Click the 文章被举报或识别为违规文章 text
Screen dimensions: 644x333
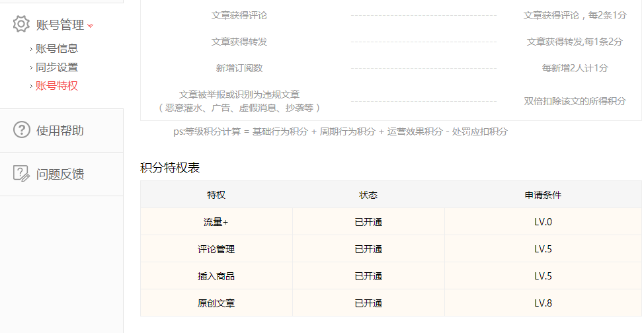pos(239,94)
